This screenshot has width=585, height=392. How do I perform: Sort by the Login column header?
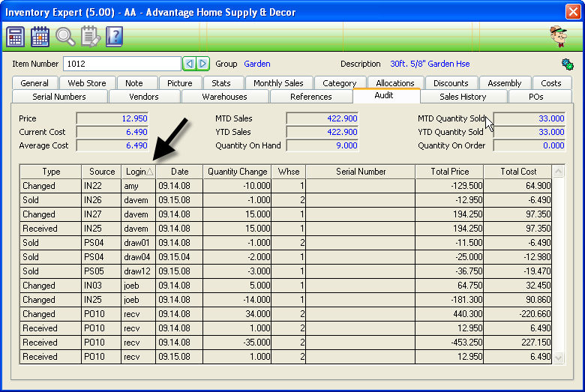pyautogui.click(x=138, y=172)
